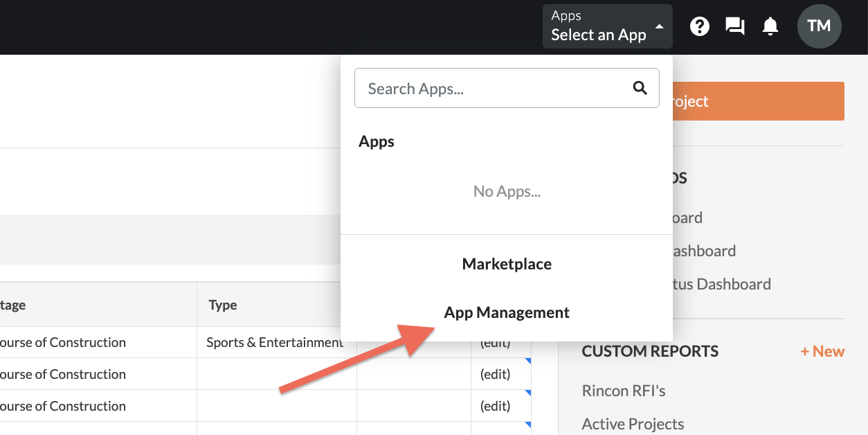
Task: Open the Rincon RFI's report
Action: [622, 391]
